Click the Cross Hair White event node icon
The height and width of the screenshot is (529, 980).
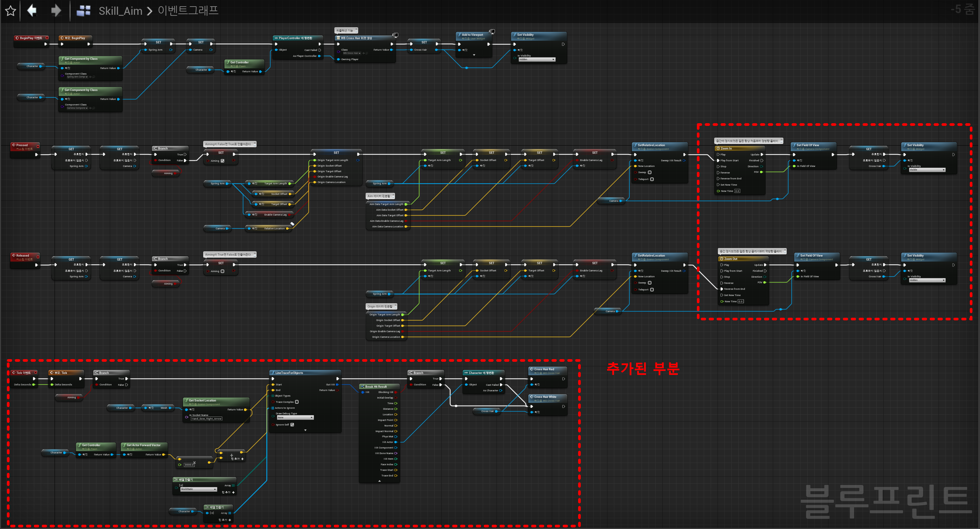[532, 397]
